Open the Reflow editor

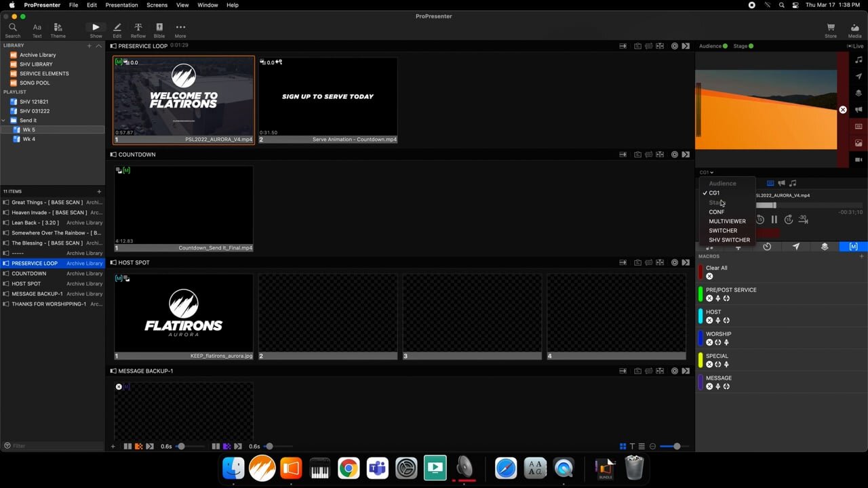[138, 30]
